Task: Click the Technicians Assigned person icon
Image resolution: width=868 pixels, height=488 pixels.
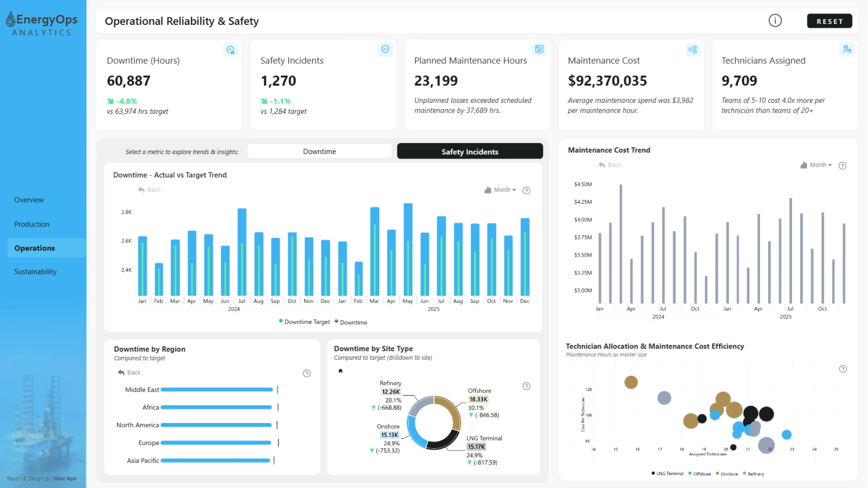Action: (x=847, y=49)
